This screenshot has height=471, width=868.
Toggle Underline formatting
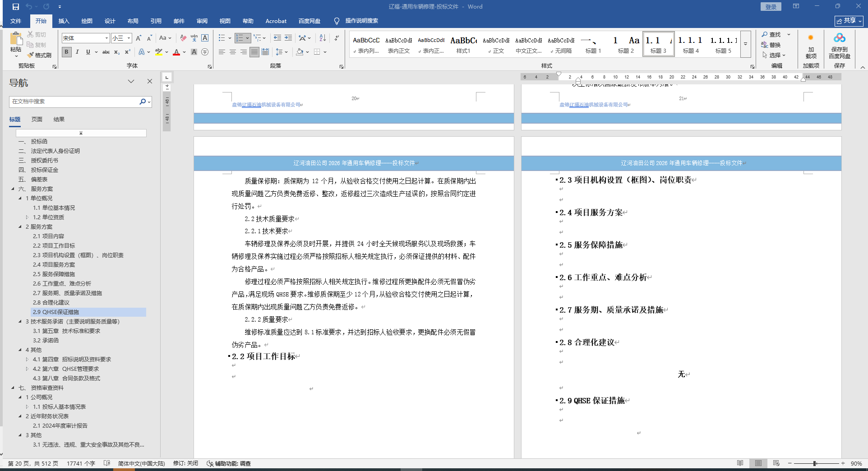coord(88,52)
